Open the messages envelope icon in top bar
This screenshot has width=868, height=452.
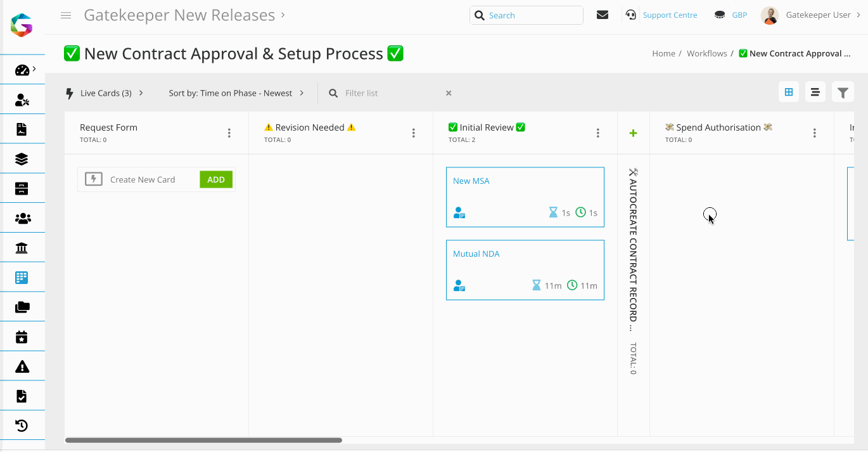point(602,15)
